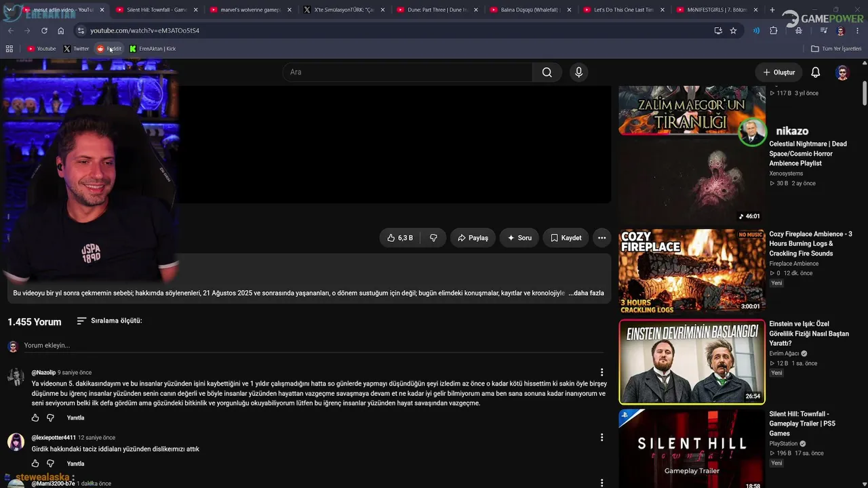
Task: View site information icon in address bar
Action: pos(81,30)
